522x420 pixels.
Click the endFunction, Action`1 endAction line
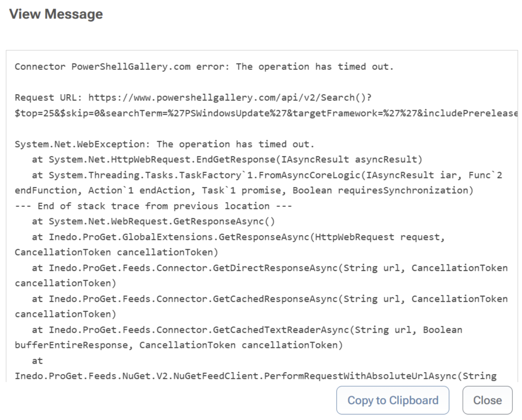244,191
